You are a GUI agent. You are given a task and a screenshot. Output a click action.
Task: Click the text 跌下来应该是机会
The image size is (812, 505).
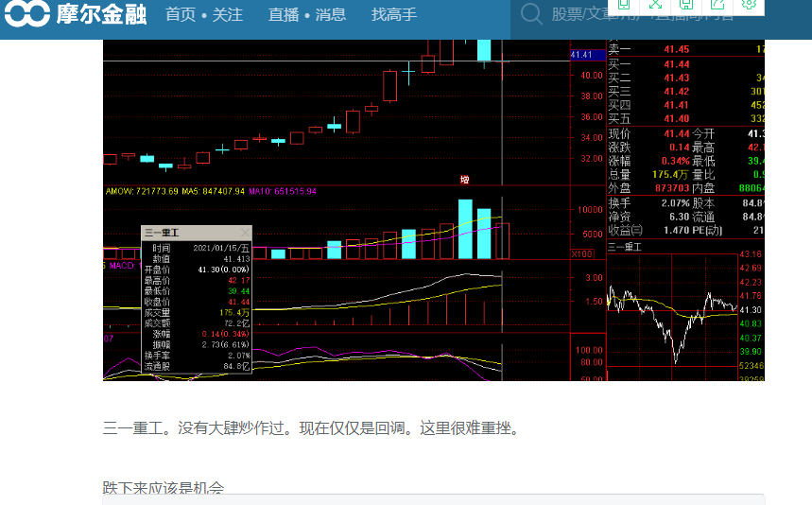[x=164, y=488]
